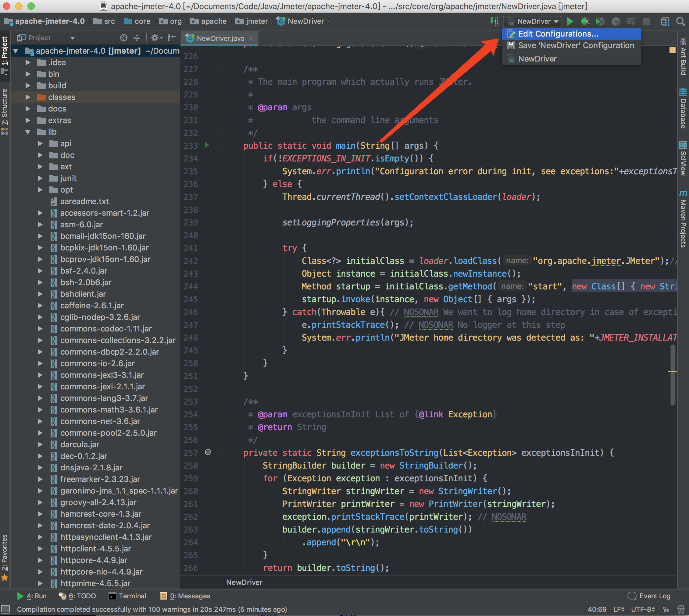Click the yellow warning marker in editor stripe
The image size is (689, 616).
673,50
